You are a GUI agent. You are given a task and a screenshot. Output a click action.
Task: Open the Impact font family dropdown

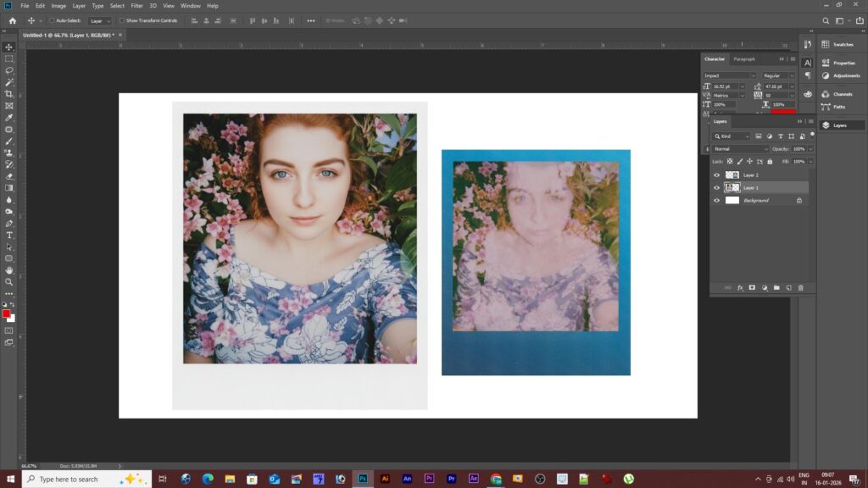[x=729, y=75]
